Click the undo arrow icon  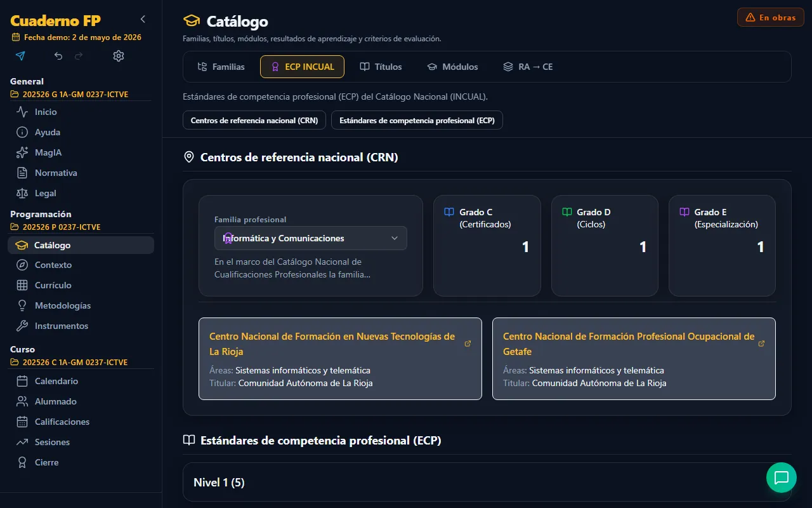[58, 56]
